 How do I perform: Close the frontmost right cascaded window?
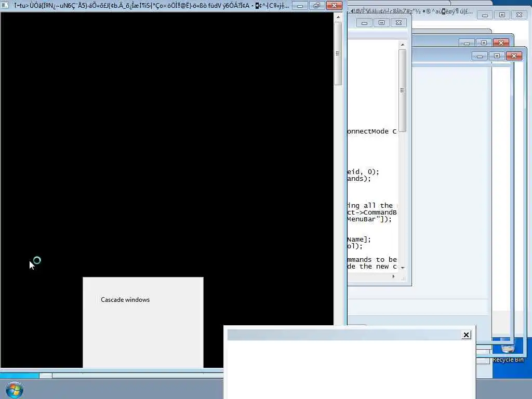(514, 56)
